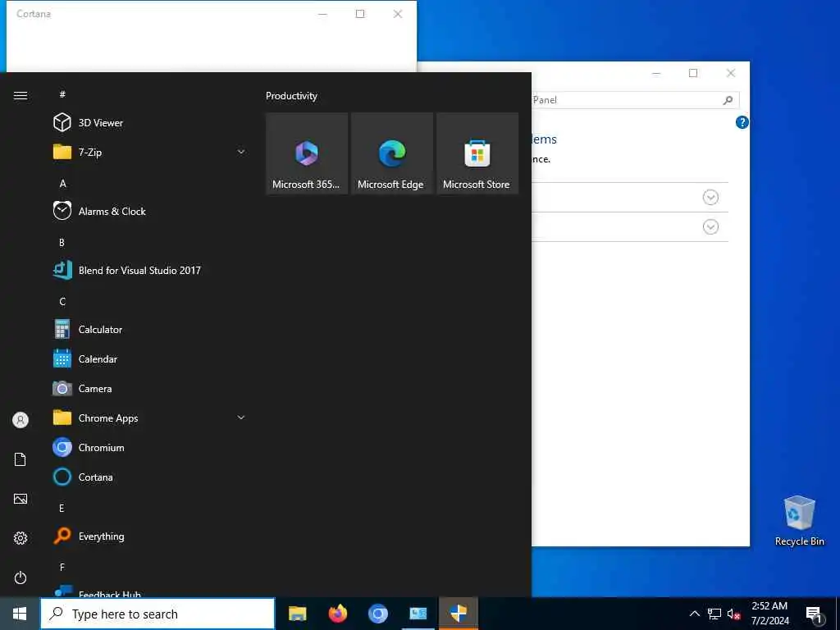Select the Security and Maintenance taskbar icon

tap(459, 614)
